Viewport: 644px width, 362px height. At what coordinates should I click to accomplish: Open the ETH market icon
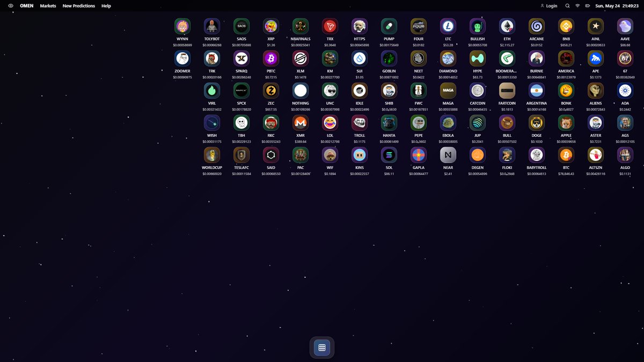coord(507,26)
